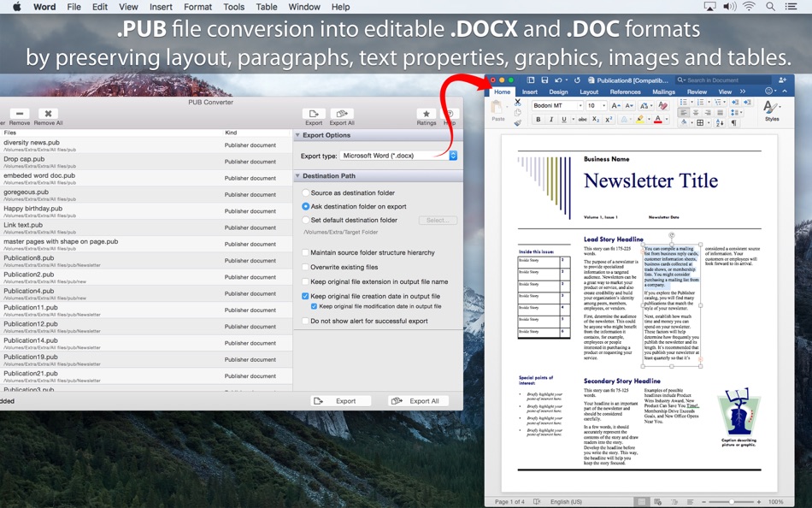Click the text highlight color swatch
Image resolution: width=812 pixels, height=508 pixels.
point(640,120)
